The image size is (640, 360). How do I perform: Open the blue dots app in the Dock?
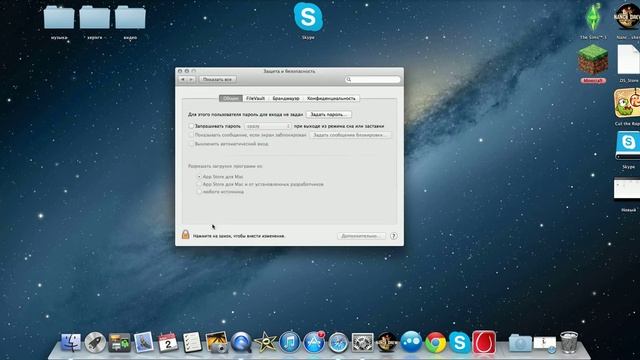[411, 342]
